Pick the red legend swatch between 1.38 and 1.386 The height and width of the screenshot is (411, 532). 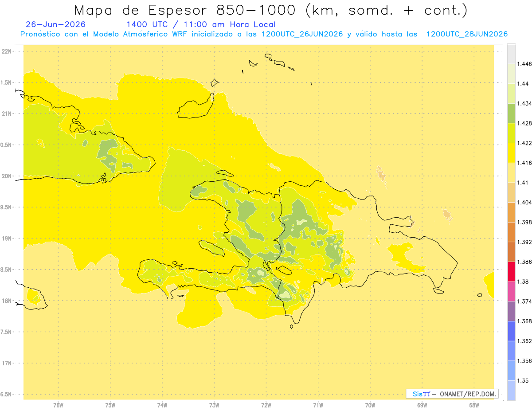511,271
